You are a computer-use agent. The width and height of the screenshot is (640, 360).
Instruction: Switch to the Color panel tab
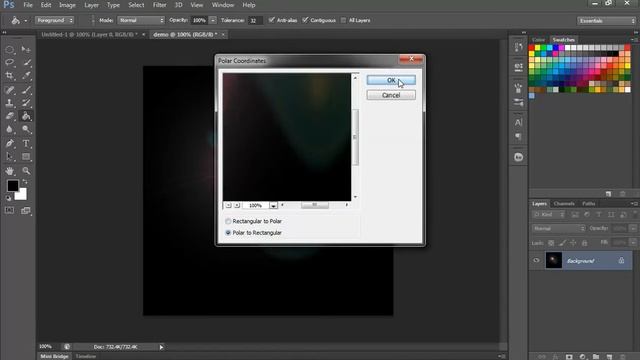pos(538,40)
